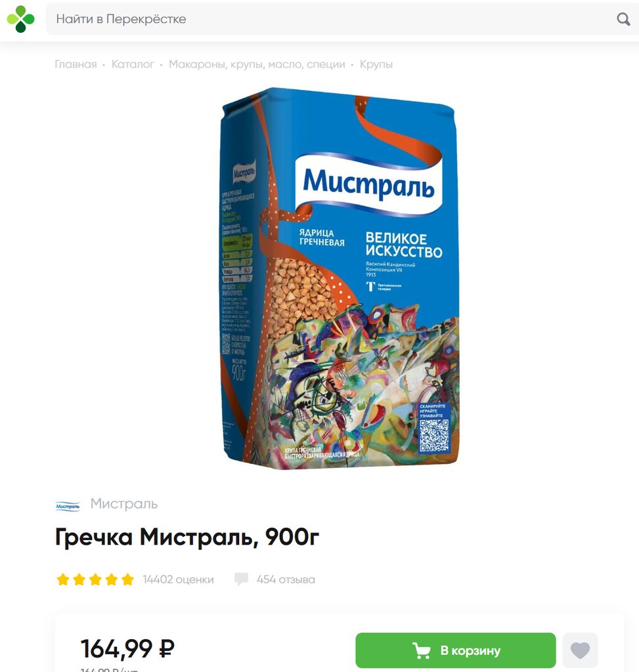Open 'Каталог' breadcrumb link
This screenshot has height=672, width=639.
133,64
